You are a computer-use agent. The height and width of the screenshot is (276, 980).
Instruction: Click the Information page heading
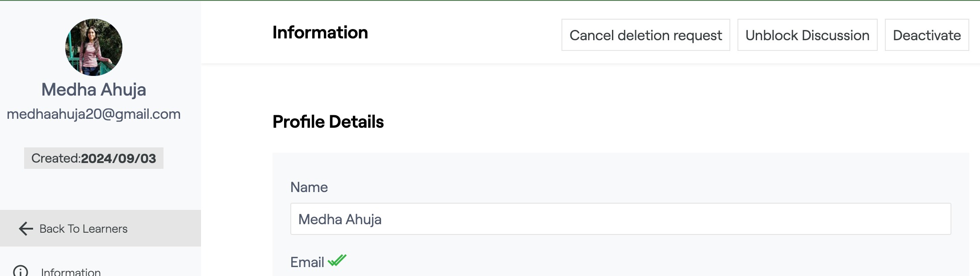click(320, 33)
